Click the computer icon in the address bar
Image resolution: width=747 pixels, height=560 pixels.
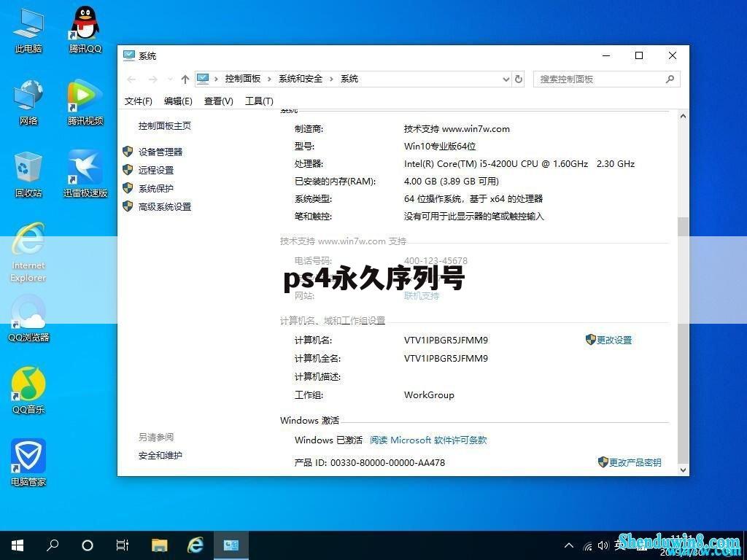(x=203, y=79)
